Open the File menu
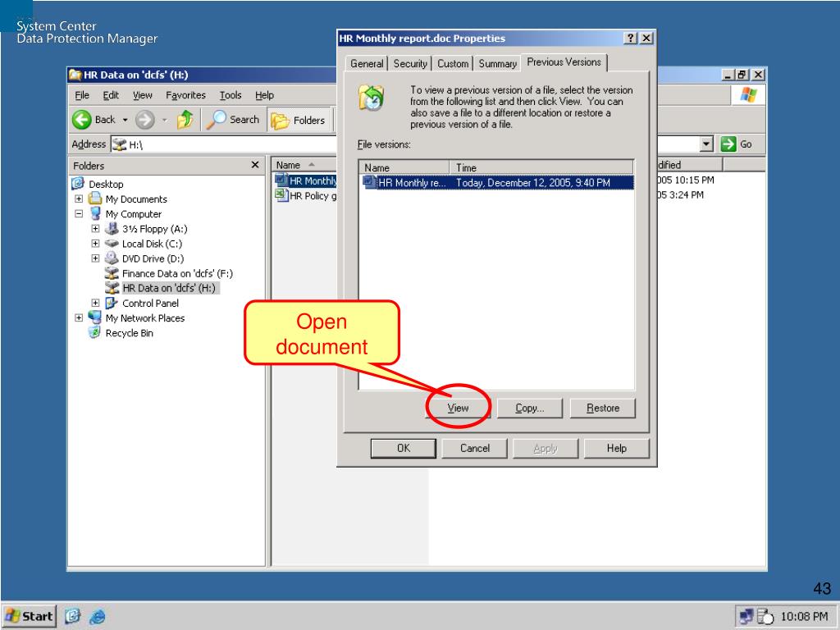The width and height of the screenshot is (840, 630). (x=82, y=95)
